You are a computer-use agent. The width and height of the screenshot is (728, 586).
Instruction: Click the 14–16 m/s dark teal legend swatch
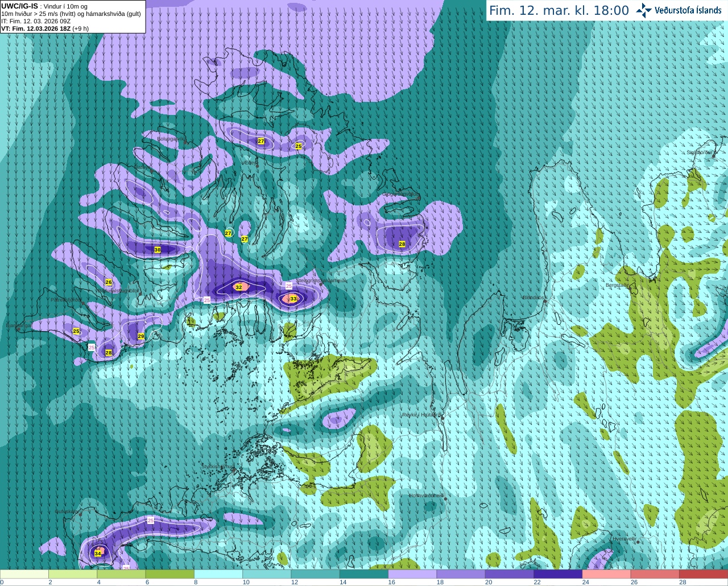click(x=364, y=574)
